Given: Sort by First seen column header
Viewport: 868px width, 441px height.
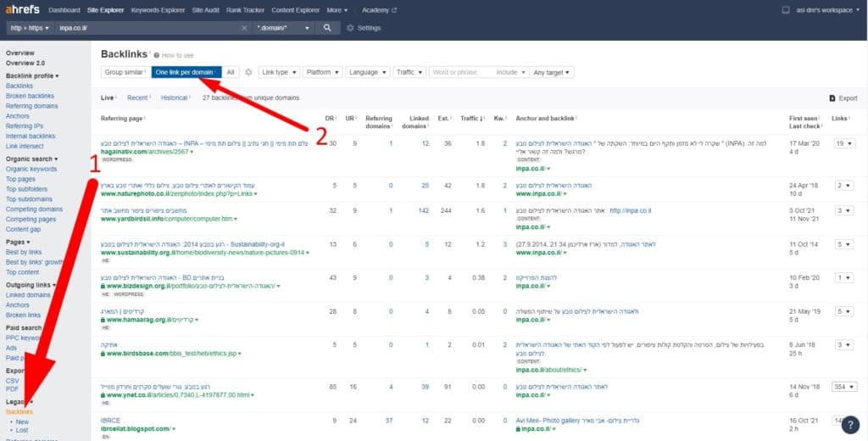Looking at the screenshot, I should pyautogui.click(x=802, y=119).
